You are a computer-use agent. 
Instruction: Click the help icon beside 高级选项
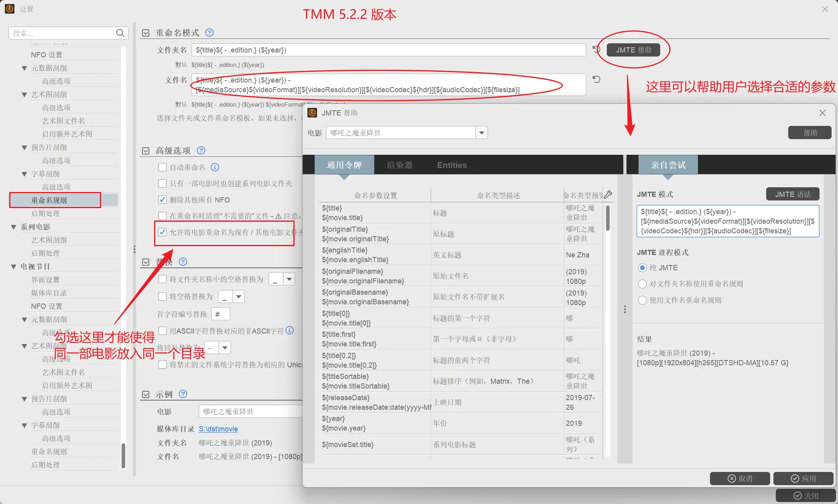tap(201, 150)
